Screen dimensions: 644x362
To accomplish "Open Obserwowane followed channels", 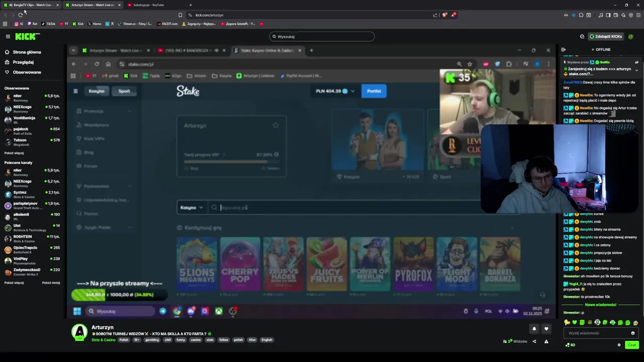I will coord(23,72).
